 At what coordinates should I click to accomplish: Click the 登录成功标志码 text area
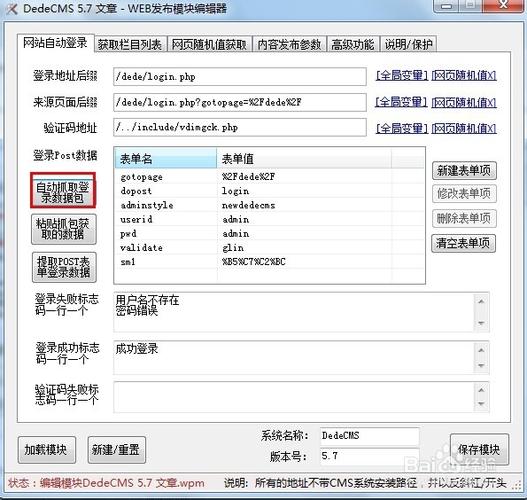[x=293, y=358]
